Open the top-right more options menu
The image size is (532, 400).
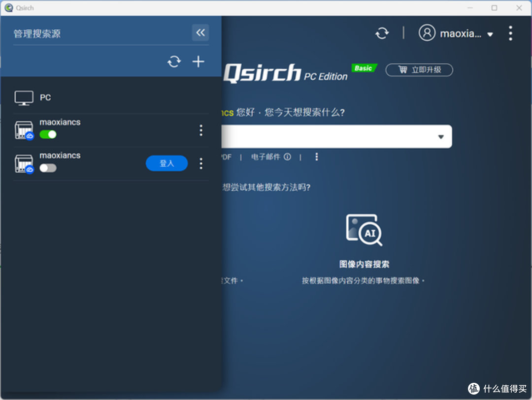(510, 33)
